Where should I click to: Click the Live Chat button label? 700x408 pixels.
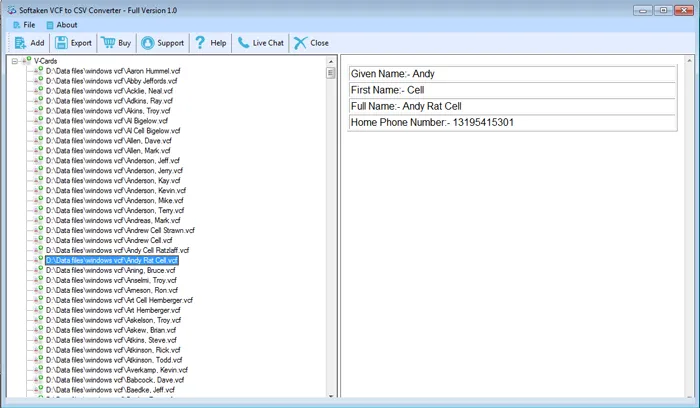pos(268,43)
